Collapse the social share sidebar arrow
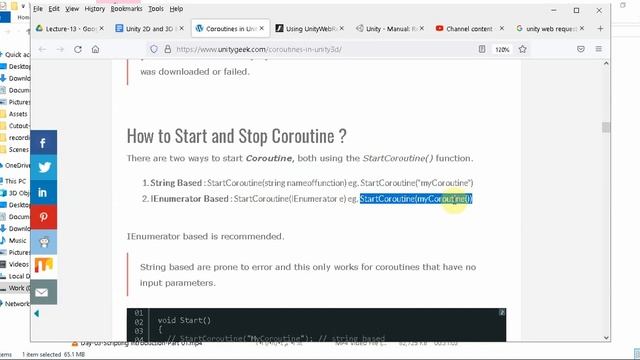Image resolution: width=640 pixels, height=360 pixels. pos(37,313)
